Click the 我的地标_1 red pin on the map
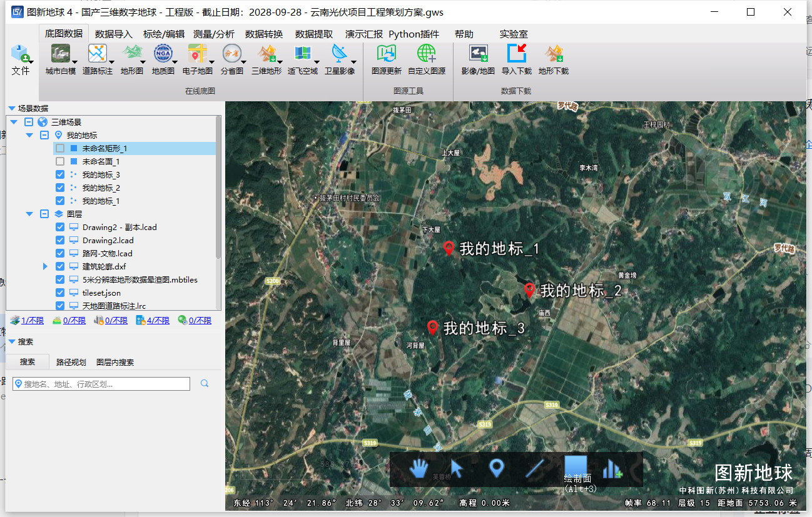The image size is (812, 517). pyautogui.click(x=449, y=248)
